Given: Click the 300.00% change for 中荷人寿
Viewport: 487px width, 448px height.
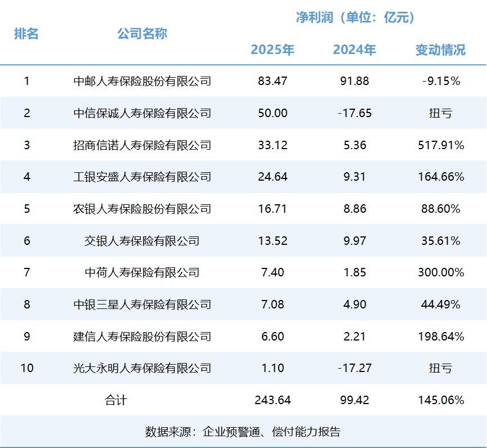Looking at the screenshot, I should coord(441,272).
